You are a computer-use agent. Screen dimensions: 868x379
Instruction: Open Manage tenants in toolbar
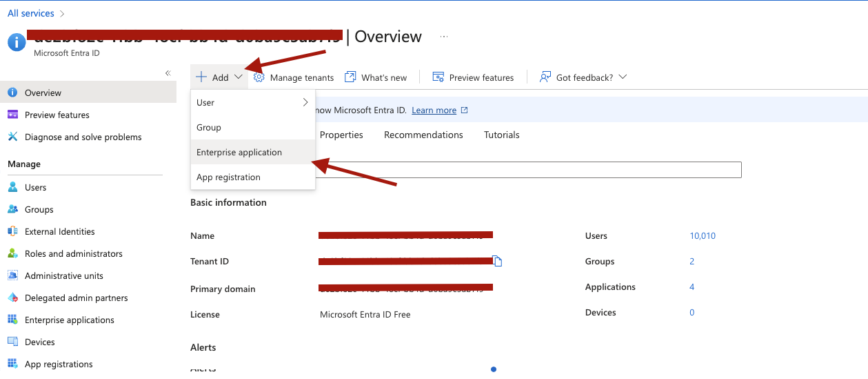point(294,77)
